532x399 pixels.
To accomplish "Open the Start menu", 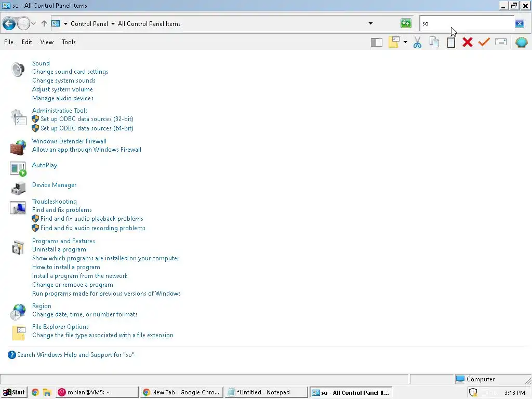I will (x=14, y=392).
